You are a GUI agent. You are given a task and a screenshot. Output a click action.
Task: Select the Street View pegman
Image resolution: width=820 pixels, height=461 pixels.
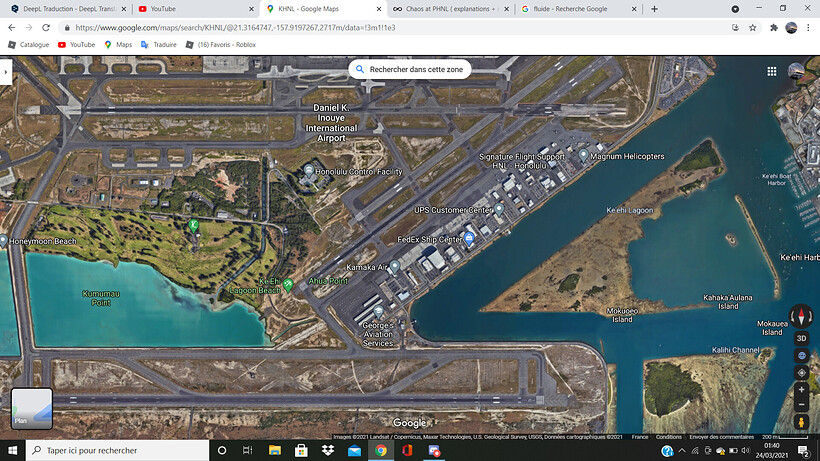(801, 422)
